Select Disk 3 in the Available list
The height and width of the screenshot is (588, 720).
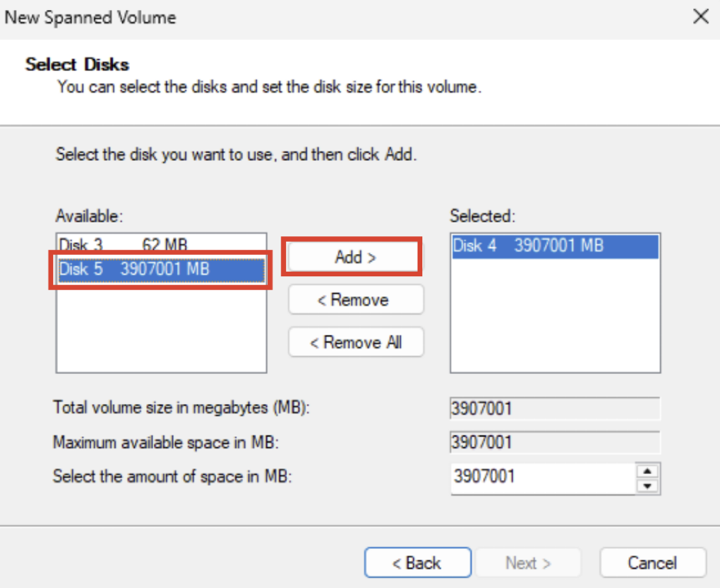click(123, 246)
